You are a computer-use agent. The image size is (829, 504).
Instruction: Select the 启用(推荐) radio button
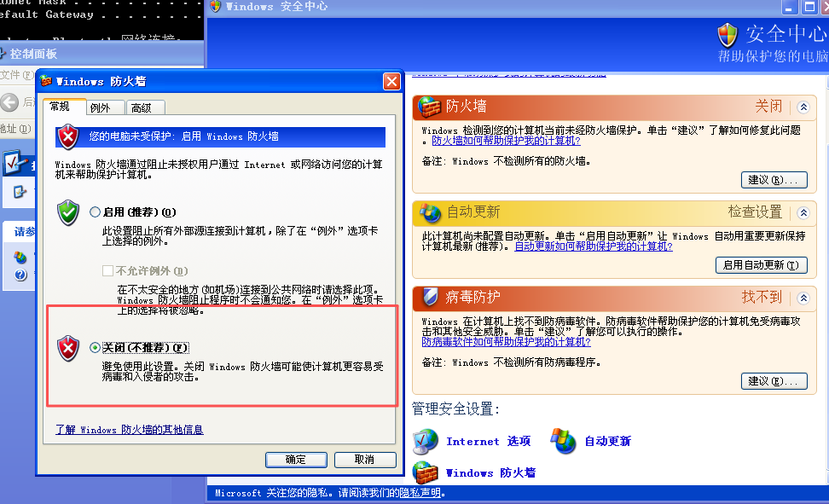tap(96, 212)
